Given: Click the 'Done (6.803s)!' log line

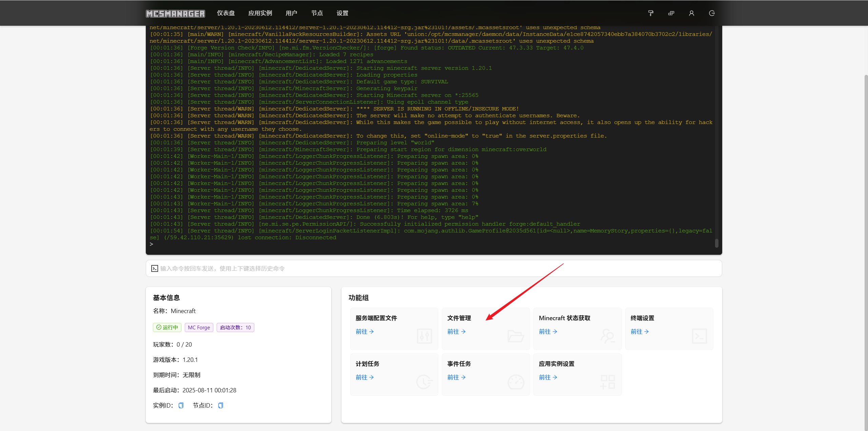Looking at the screenshot, I should pyautogui.click(x=314, y=217).
